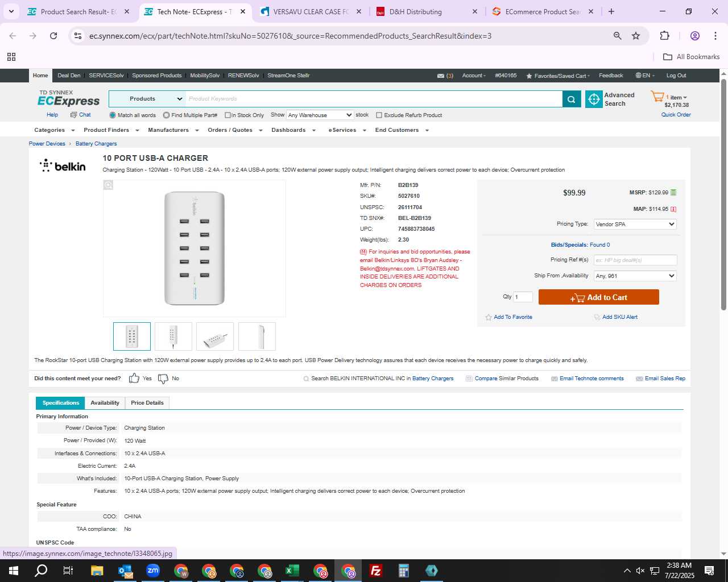The image size is (728, 582).
Task: Open Excel from the taskbar
Action: [292, 571]
